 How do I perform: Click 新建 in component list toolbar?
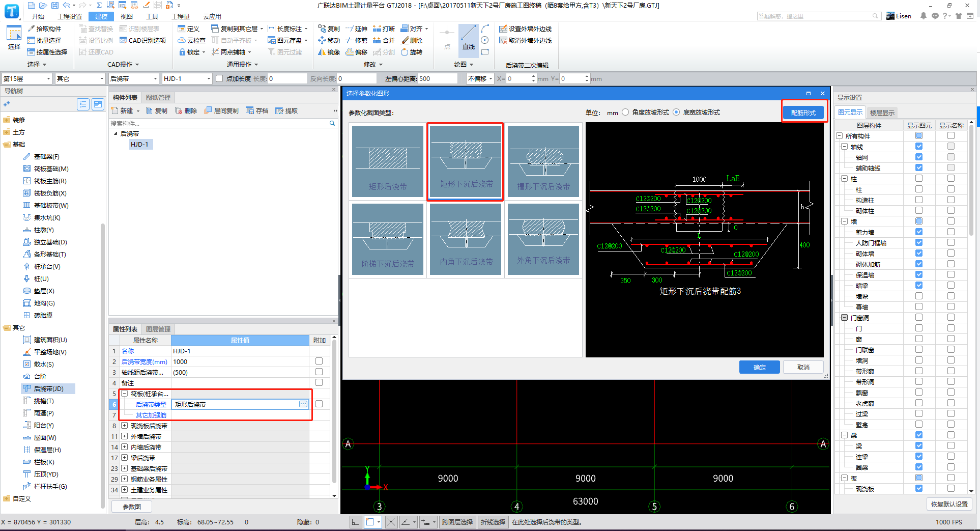pos(125,111)
